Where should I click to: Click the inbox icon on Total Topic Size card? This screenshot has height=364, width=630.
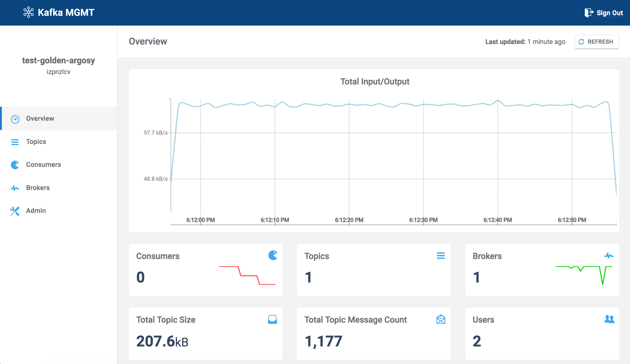pyautogui.click(x=272, y=319)
